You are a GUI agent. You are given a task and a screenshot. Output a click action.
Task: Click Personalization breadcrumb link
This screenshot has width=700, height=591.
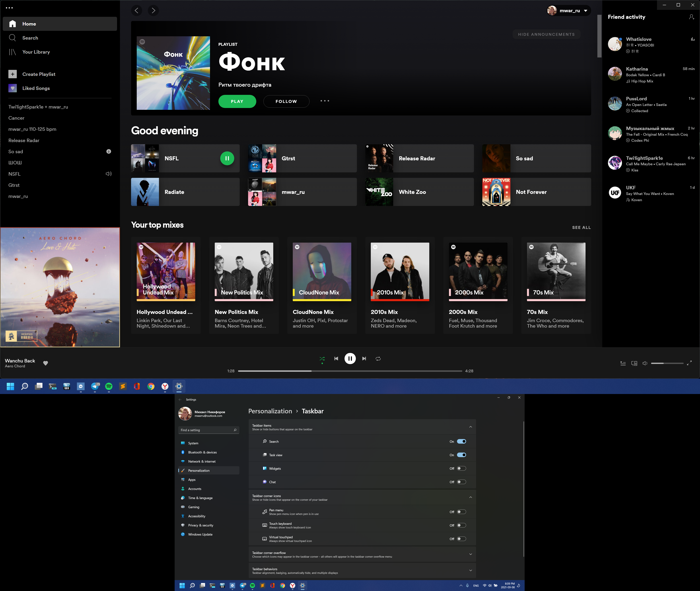(x=270, y=411)
